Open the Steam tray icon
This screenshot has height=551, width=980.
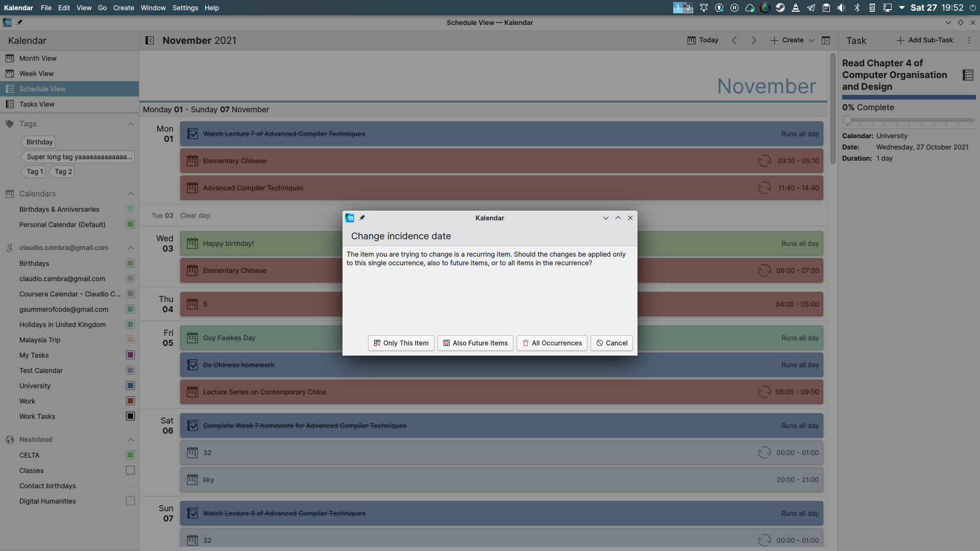780,8
